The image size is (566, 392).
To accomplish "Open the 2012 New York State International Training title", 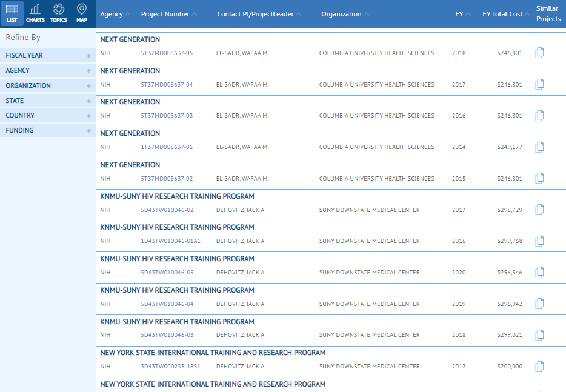I will pos(213,352).
